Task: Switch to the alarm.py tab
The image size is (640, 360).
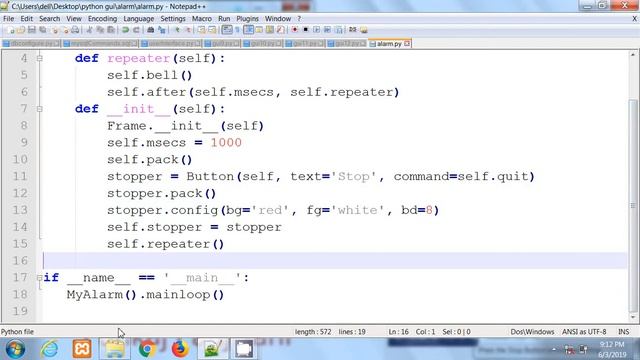Action: [x=389, y=44]
